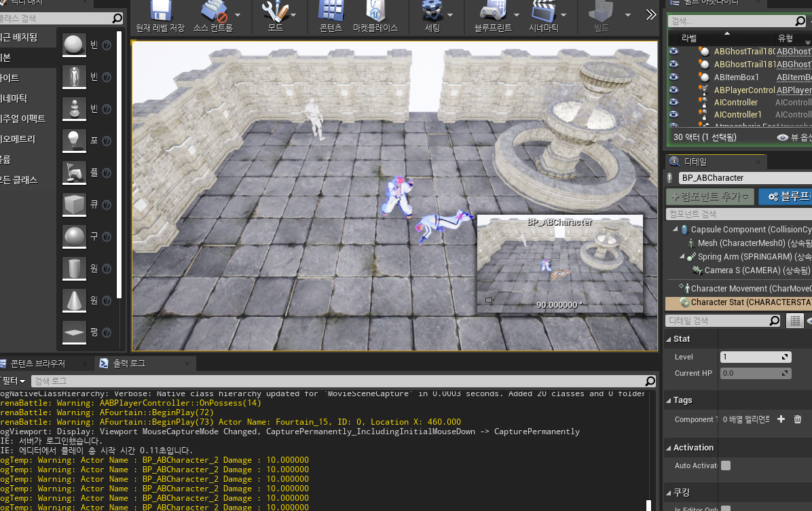812x511 pixels.
Task: Select the empty pawn icon
Action: coord(74,109)
